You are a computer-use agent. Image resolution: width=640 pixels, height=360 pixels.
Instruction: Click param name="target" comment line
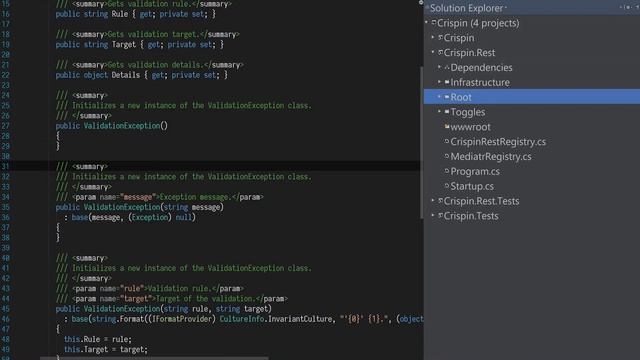(171, 299)
